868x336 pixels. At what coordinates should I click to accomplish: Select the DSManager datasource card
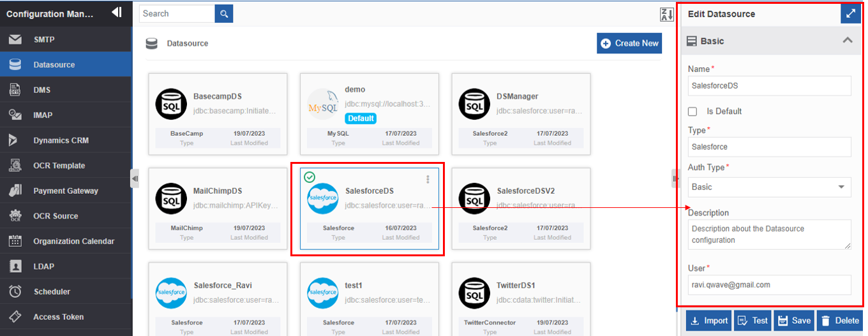pos(521,114)
